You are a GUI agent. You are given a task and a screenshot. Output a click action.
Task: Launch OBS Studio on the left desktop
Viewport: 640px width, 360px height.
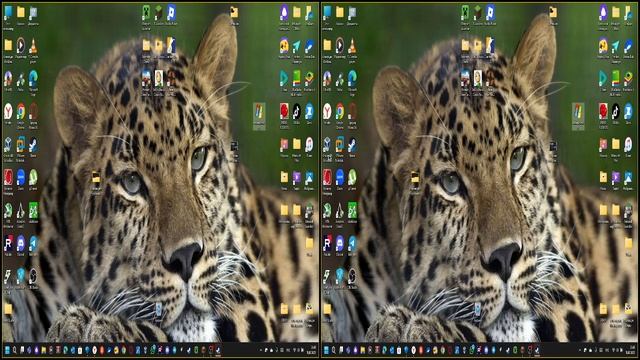[x=33, y=276]
